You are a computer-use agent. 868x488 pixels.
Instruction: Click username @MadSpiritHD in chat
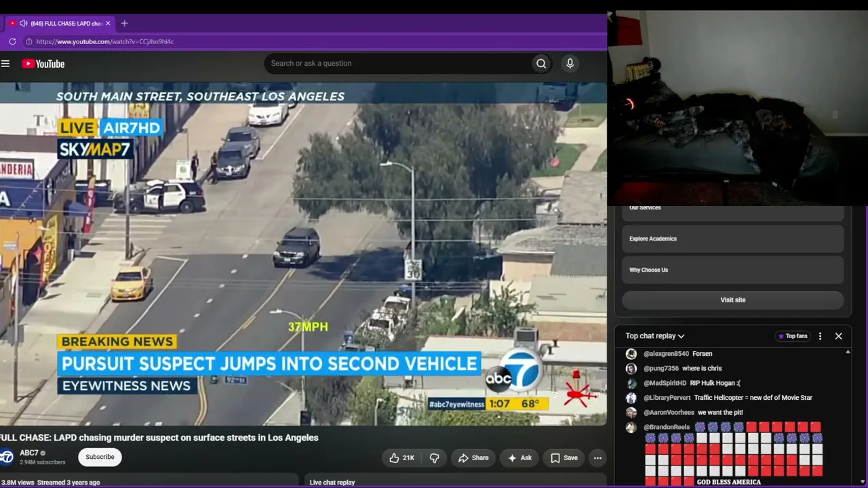665,383
